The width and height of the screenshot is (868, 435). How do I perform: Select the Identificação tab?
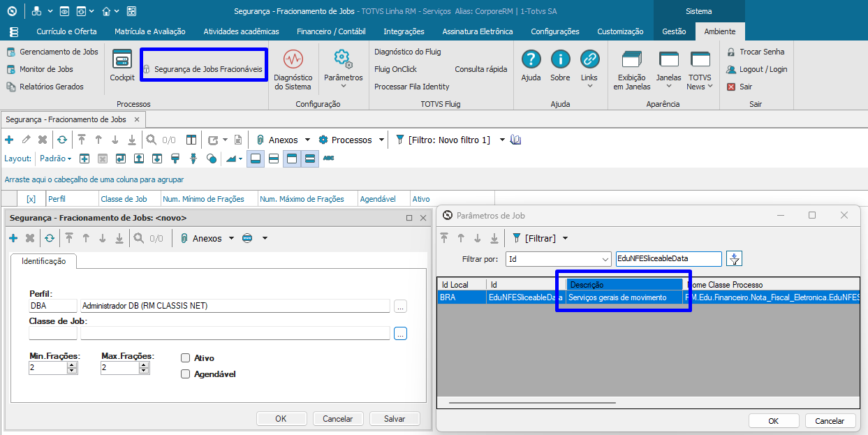point(43,260)
